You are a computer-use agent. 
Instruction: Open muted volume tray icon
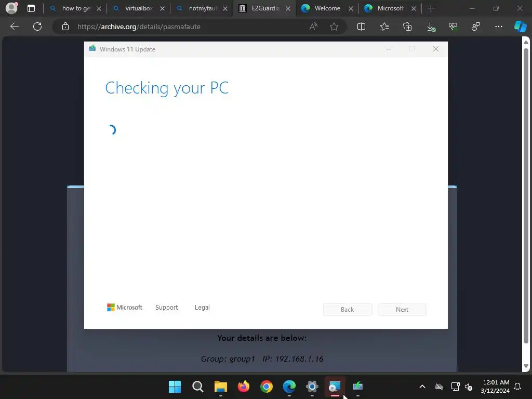(469, 387)
